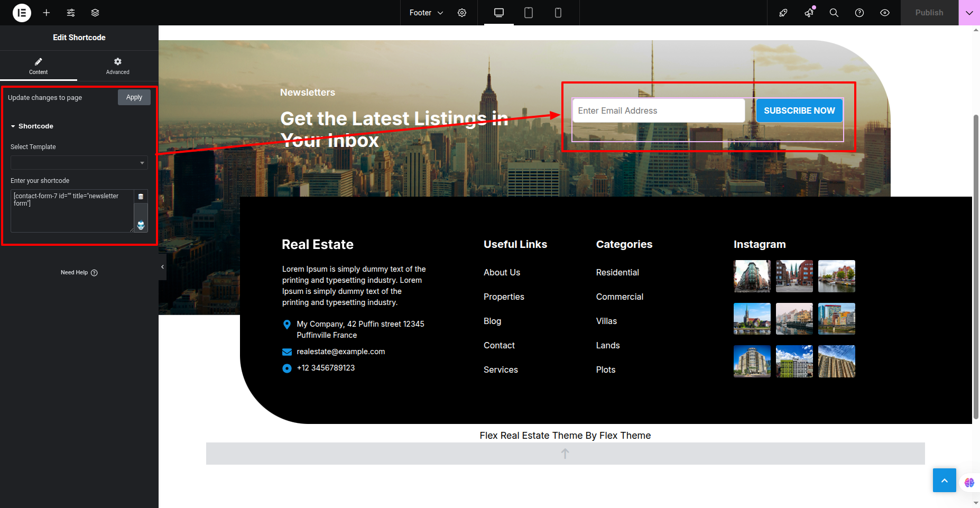
Task: Open the Add Element plus icon
Action: (47, 13)
